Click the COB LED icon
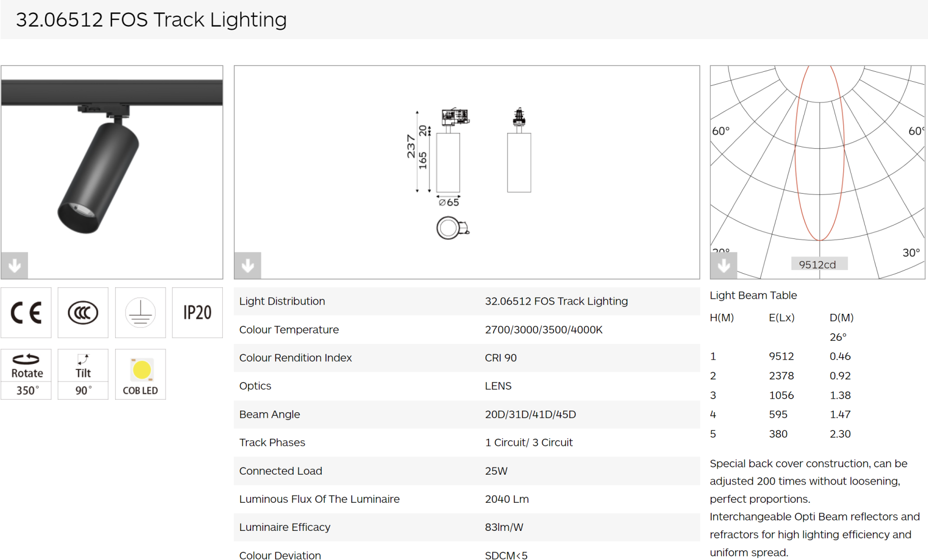This screenshot has height=560, width=928. tap(140, 374)
